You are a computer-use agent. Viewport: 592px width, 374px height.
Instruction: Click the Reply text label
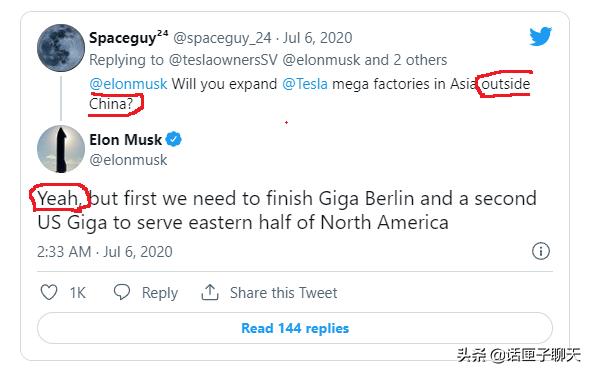(x=160, y=293)
